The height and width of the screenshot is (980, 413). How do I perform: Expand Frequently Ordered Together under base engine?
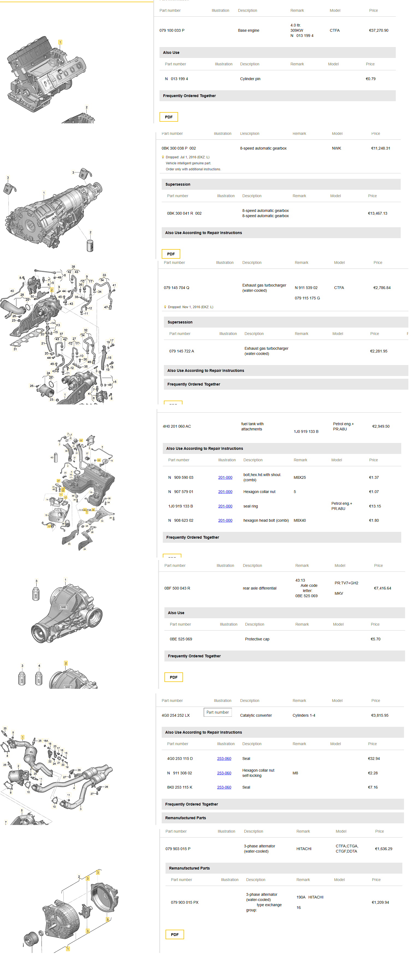[x=277, y=96]
